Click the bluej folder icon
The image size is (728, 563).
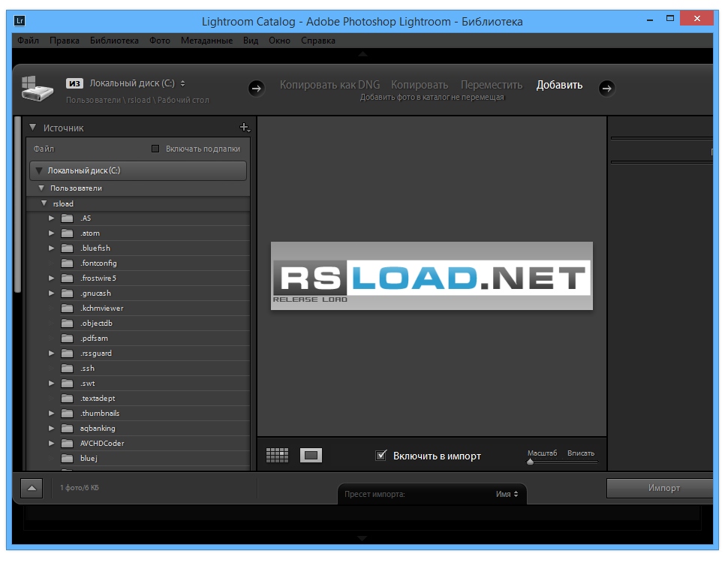(68, 459)
